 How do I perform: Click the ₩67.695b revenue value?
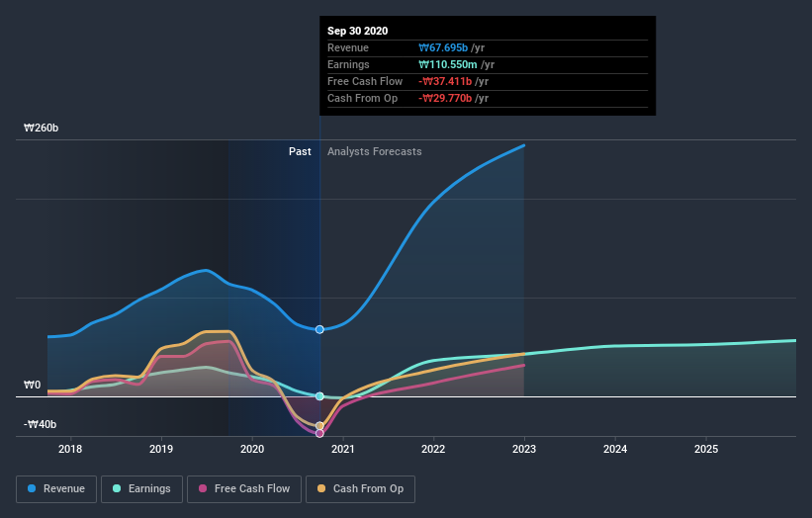click(x=443, y=47)
